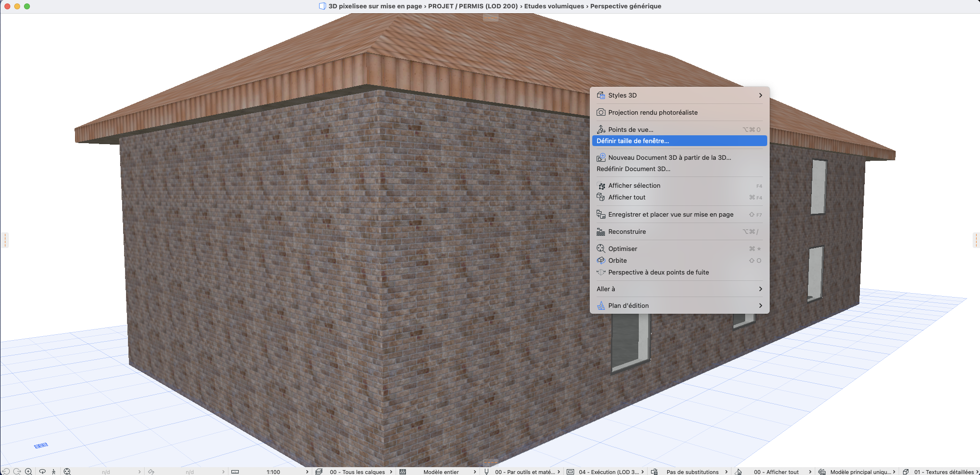Choose Définir taille de fenêtre… menu entry
Image resolution: width=980 pixels, height=475 pixels.
(x=679, y=141)
